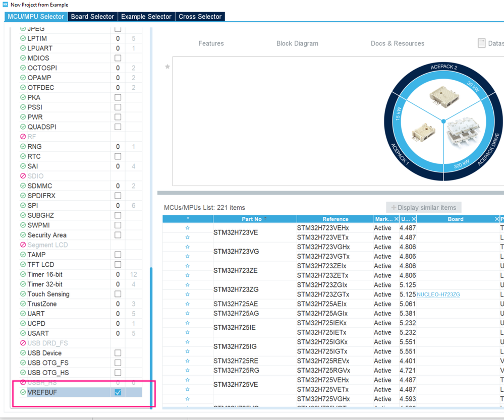Check the RTC checkbox
Screen dimensions: 504x420
click(118, 156)
